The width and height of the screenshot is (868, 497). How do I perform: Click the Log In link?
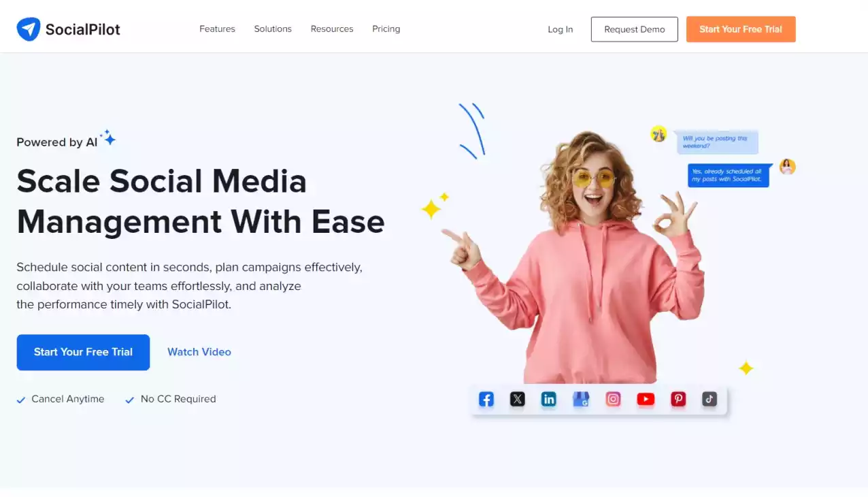561,29
